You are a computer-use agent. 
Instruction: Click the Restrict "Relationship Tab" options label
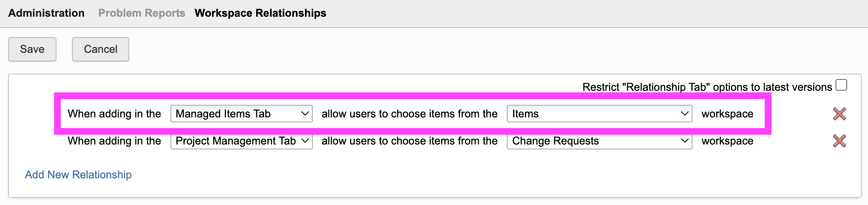click(x=707, y=87)
